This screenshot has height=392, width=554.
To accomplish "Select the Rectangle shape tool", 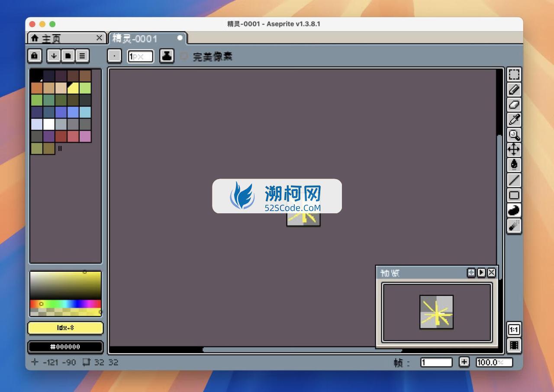I will tap(514, 196).
